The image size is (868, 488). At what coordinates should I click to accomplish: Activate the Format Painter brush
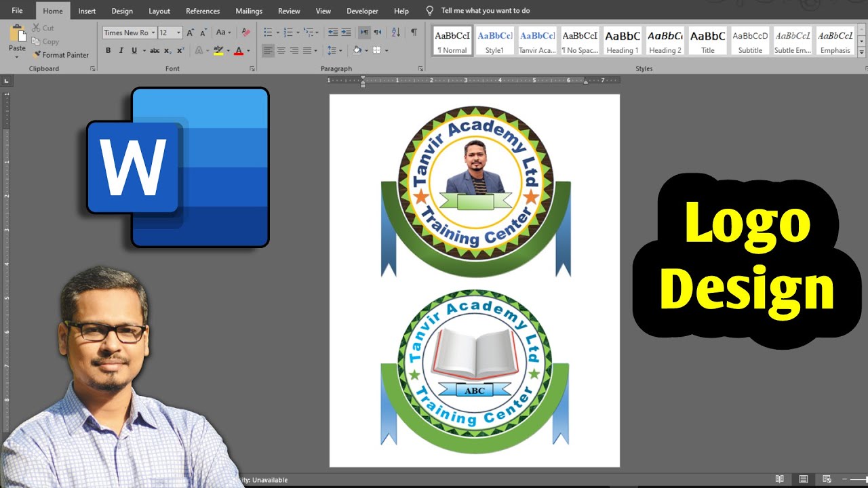click(61, 55)
